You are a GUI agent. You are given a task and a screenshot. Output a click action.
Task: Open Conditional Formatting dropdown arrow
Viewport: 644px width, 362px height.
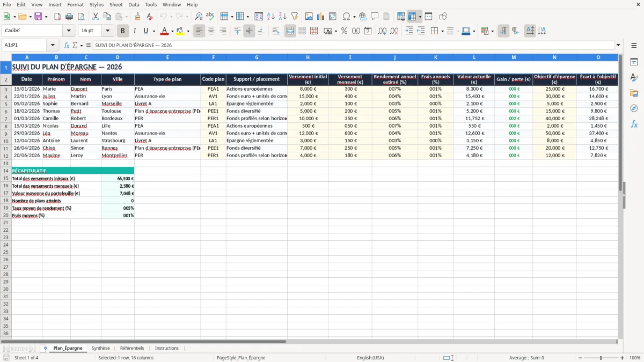[x=492, y=31]
